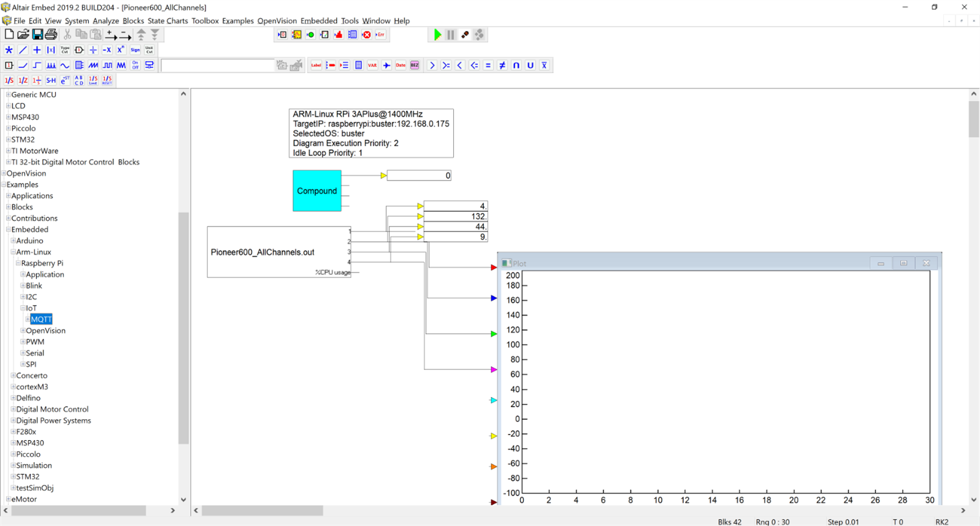The height and width of the screenshot is (526, 980).
Task: Select the MQTT tree item
Action: click(x=41, y=319)
